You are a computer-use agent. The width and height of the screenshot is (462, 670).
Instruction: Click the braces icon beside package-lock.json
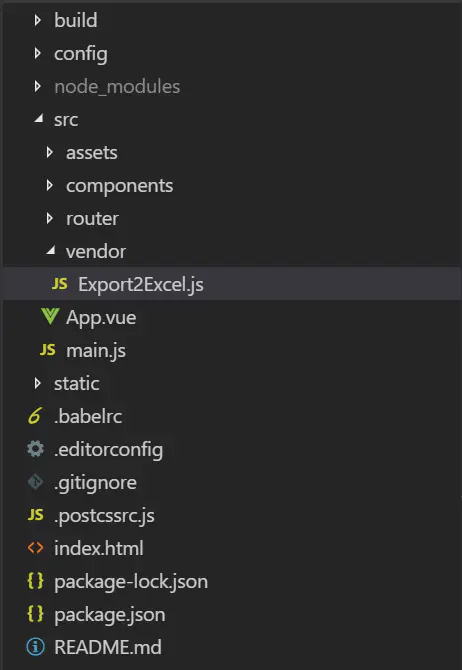pyautogui.click(x=35, y=581)
